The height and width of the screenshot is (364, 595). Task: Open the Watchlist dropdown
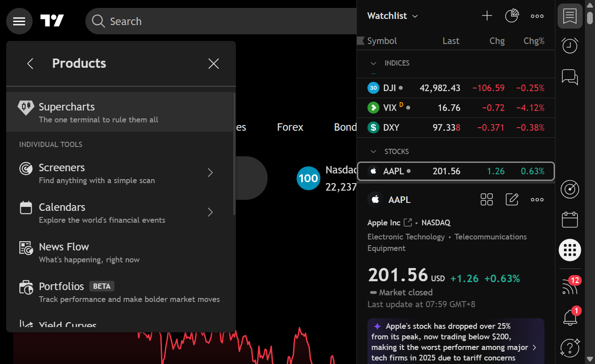tap(393, 16)
